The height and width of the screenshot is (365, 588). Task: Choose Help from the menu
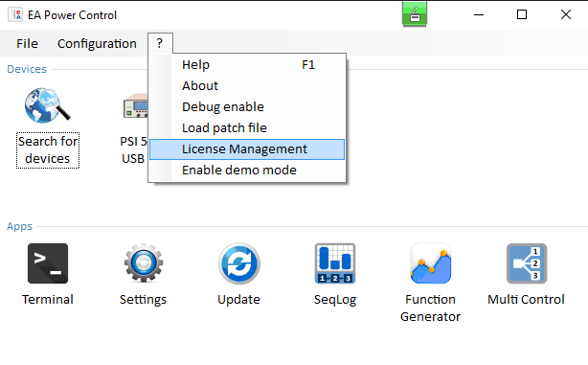(x=247, y=65)
